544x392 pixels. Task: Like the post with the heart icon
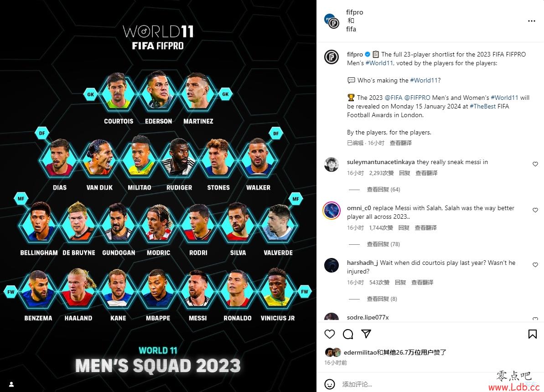coord(330,334)
